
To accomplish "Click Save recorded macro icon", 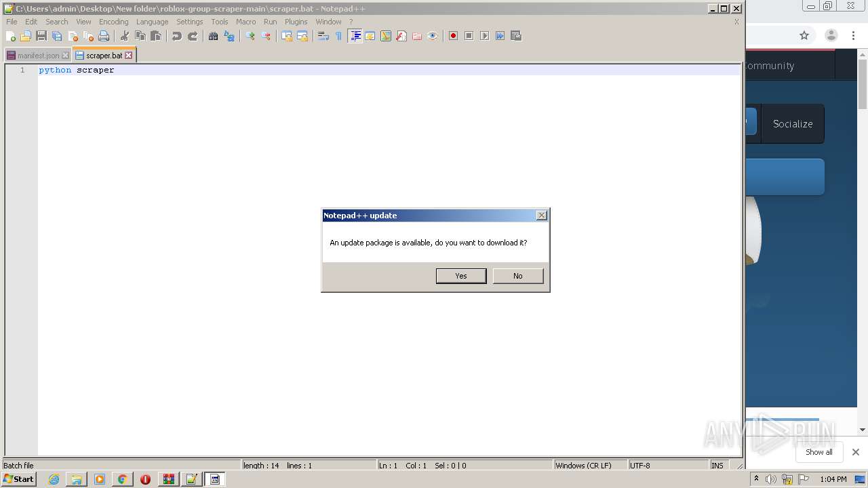I will click(516, 36).
